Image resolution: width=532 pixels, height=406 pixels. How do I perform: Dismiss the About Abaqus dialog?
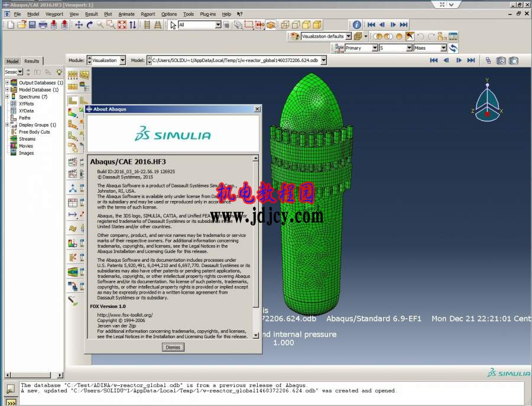point(173,347)
